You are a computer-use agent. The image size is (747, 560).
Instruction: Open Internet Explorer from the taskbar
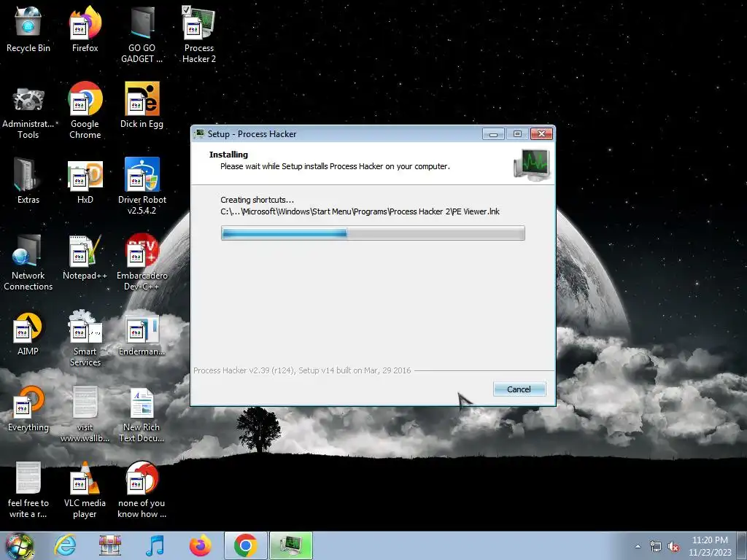[x=65, y=545]
